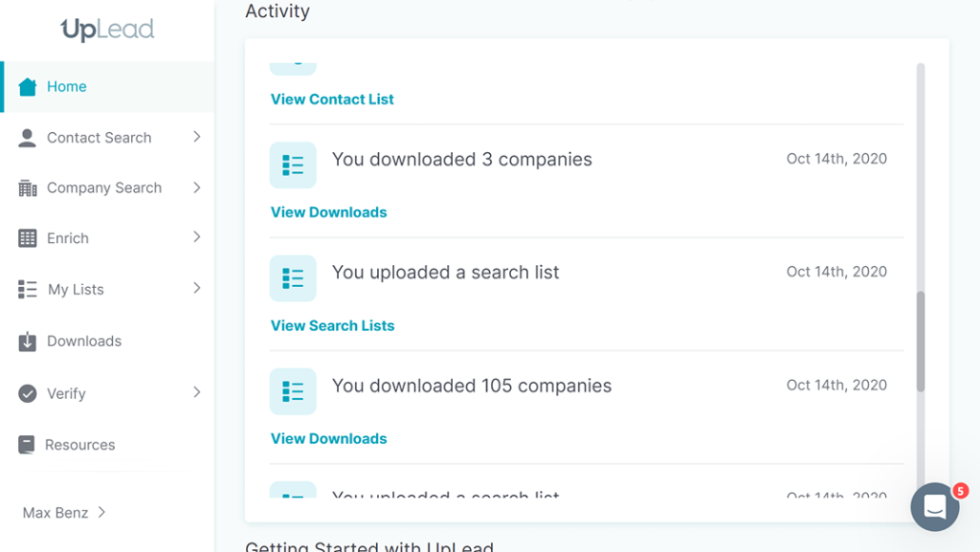The image size is (980, 552).
Task: Click the View Contact List link
Action: [332, 99]
